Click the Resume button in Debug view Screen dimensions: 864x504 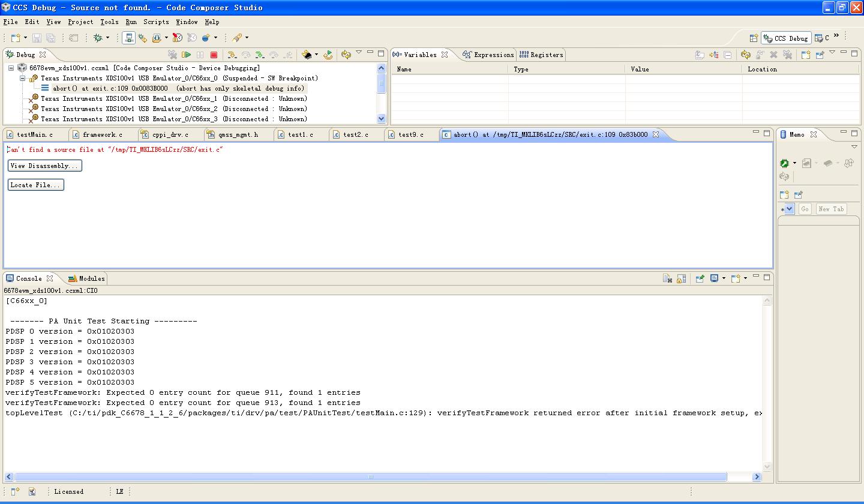click(187, 55)
